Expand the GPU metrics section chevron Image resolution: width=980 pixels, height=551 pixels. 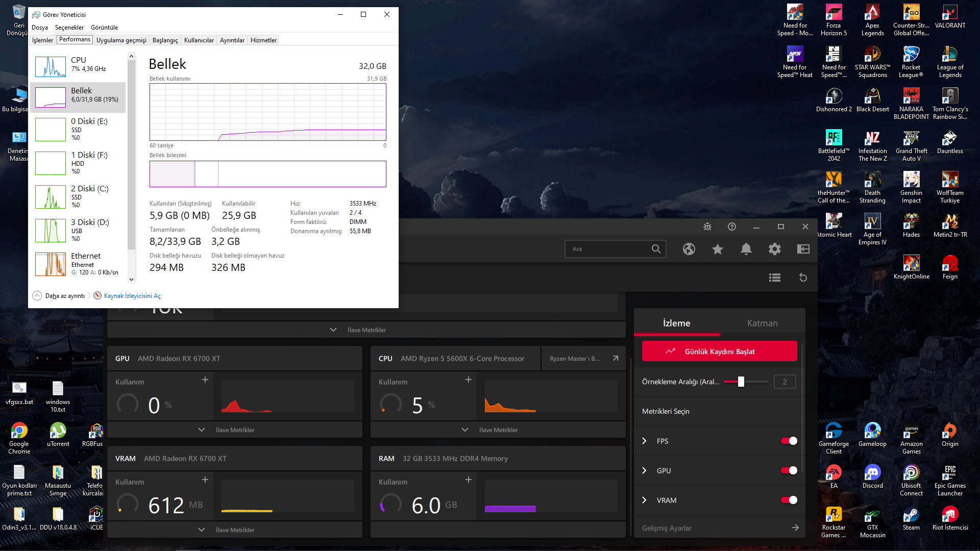click(645, 471)
